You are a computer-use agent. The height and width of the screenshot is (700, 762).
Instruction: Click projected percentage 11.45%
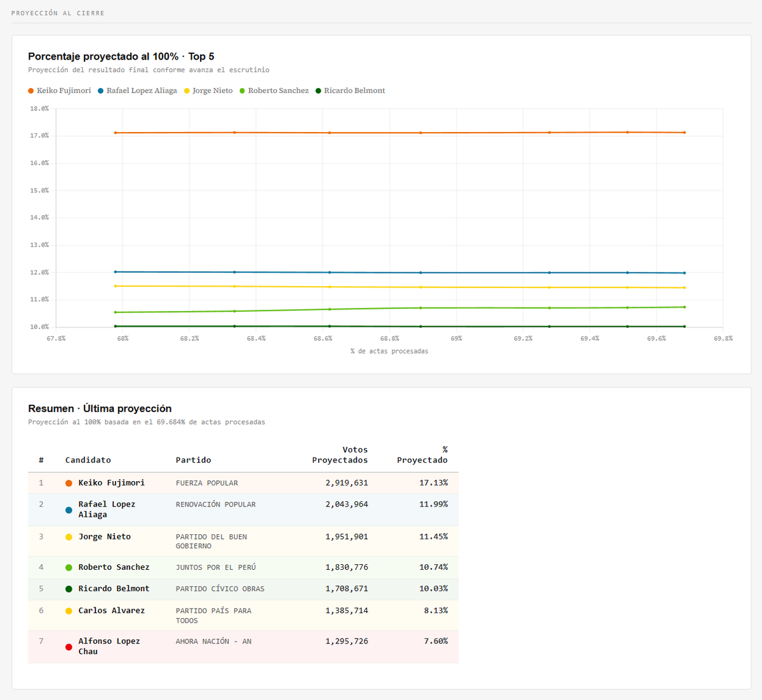coord(434,537)
